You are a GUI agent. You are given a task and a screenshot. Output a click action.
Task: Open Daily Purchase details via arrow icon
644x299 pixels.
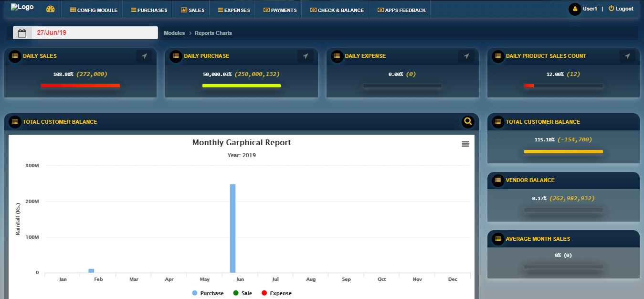[306, 56]
